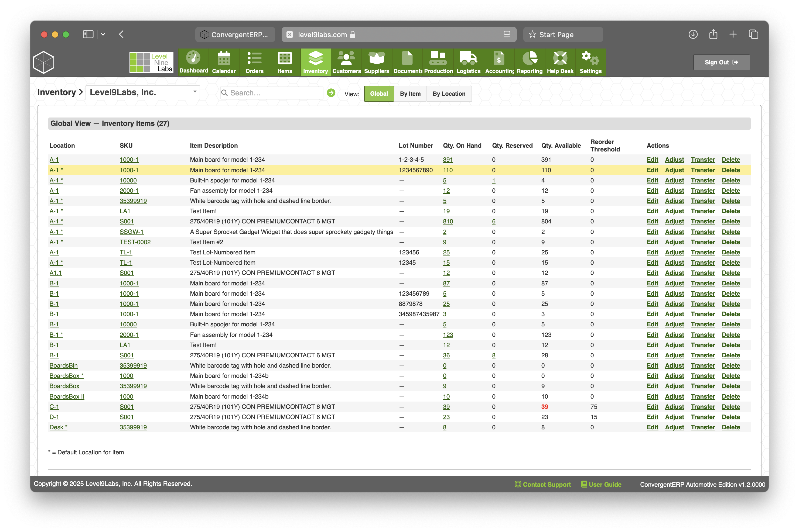Close the level9labs.com tab
Screen dimensions: 799x532
(x=290, y=34)
